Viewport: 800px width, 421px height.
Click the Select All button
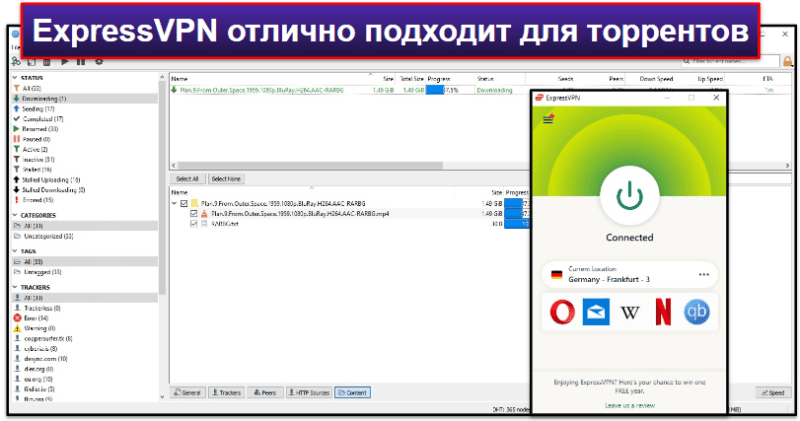187,179
